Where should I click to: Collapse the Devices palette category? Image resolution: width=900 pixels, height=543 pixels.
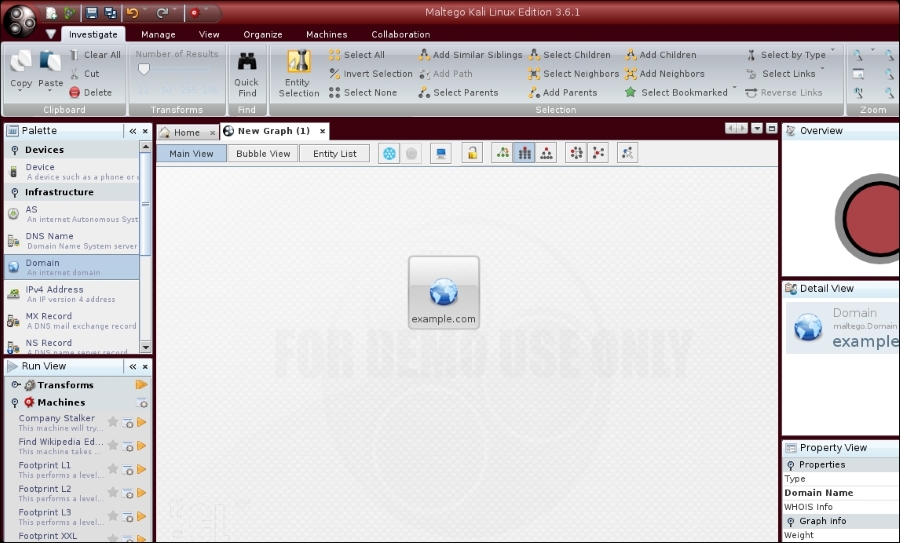click(15, 150)
